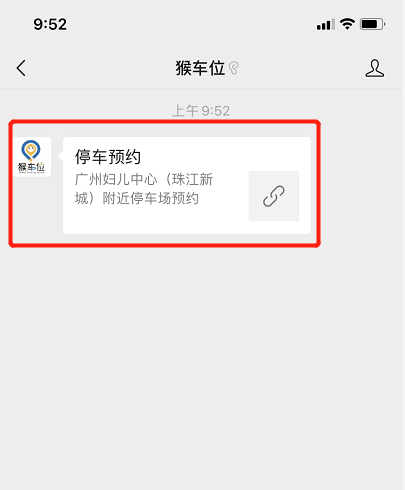
Task: Open the account profile person icon
Action: 375,68
